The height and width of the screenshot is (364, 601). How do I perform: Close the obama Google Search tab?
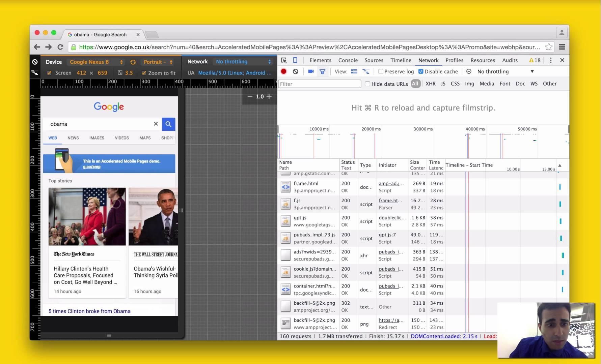point(138,34)
